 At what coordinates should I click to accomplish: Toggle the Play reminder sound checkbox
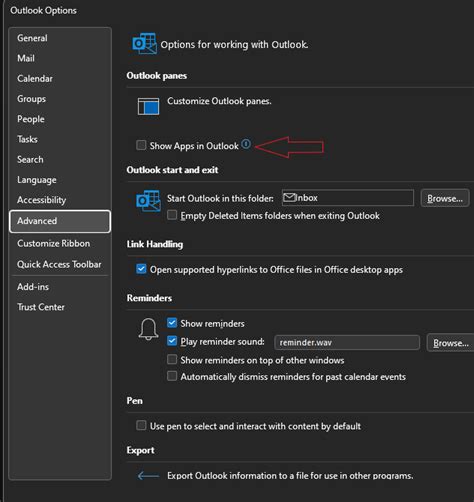coord(172,341)
